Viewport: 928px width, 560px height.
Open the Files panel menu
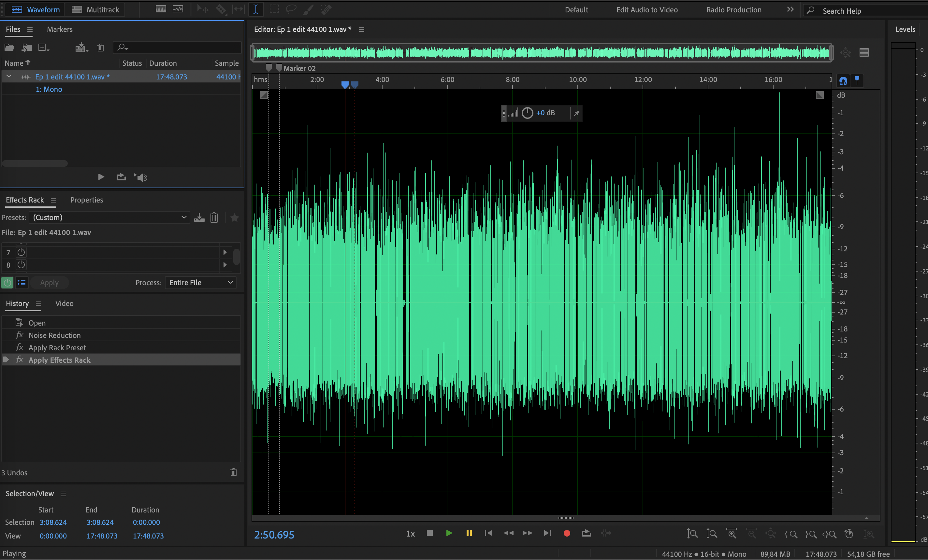click(x=30, y=29)
